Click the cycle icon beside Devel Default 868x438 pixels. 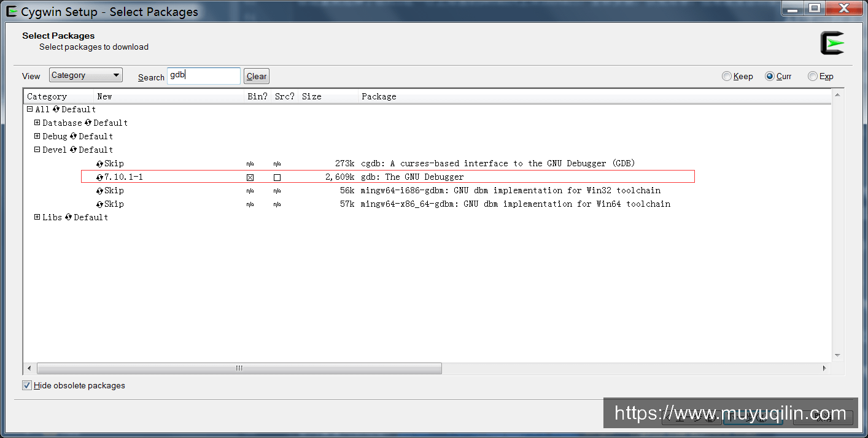73,150
